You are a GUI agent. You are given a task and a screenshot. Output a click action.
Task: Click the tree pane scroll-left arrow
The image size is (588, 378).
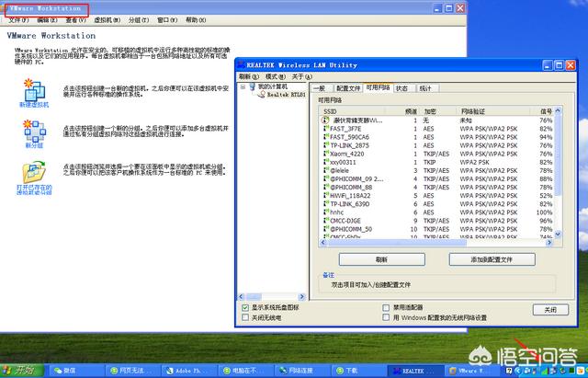(242, 296)
